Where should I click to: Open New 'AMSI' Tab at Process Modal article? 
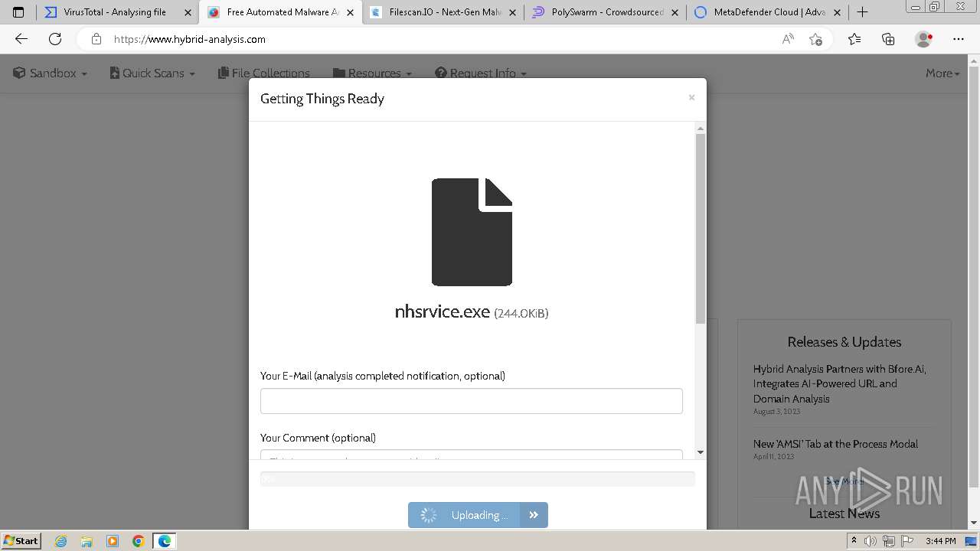[835, 444]
